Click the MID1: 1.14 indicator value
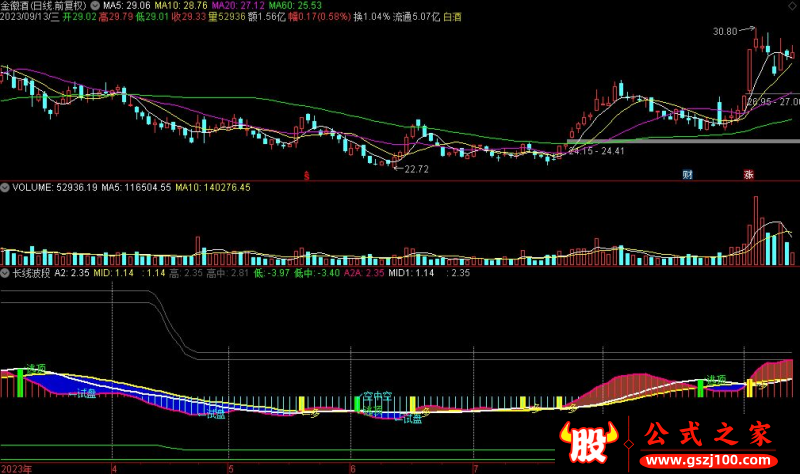Screen dimensions: 800x474 (x=411, y=273)
